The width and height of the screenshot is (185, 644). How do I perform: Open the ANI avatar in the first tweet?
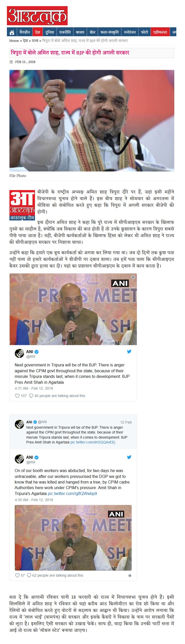click(x=20, y=354)
